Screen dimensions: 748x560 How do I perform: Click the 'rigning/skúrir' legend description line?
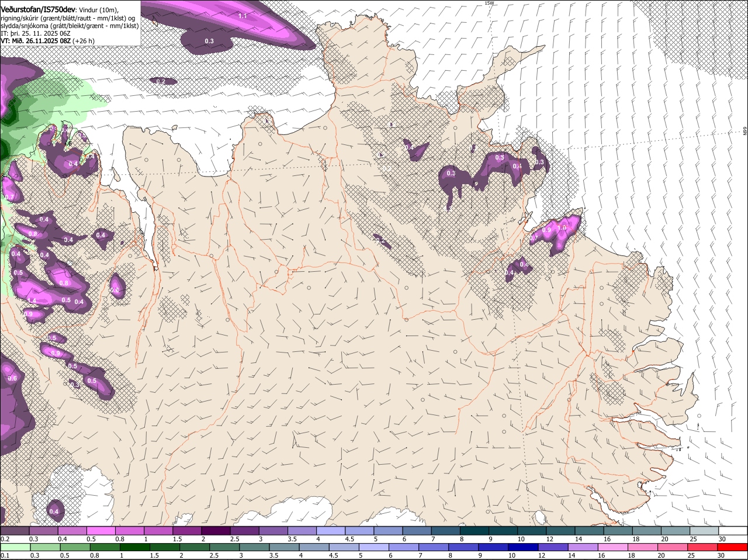[x=68, y=18]
